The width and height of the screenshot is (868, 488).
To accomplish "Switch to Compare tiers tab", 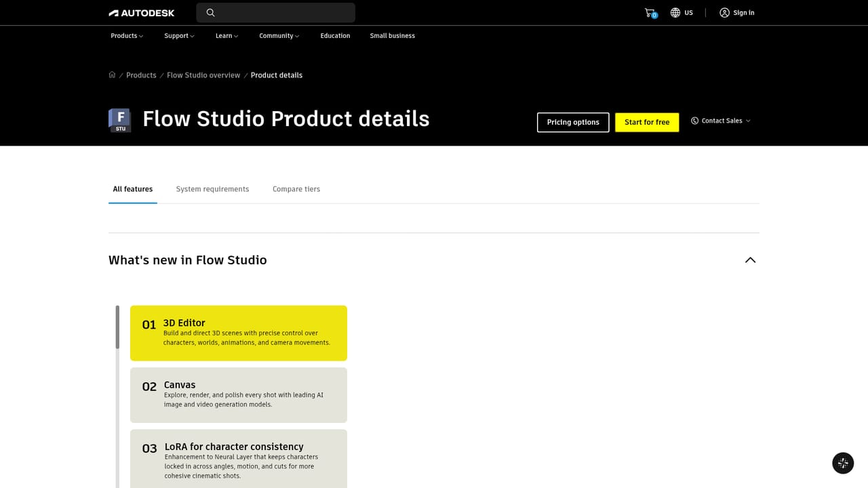I will point(296,189).
